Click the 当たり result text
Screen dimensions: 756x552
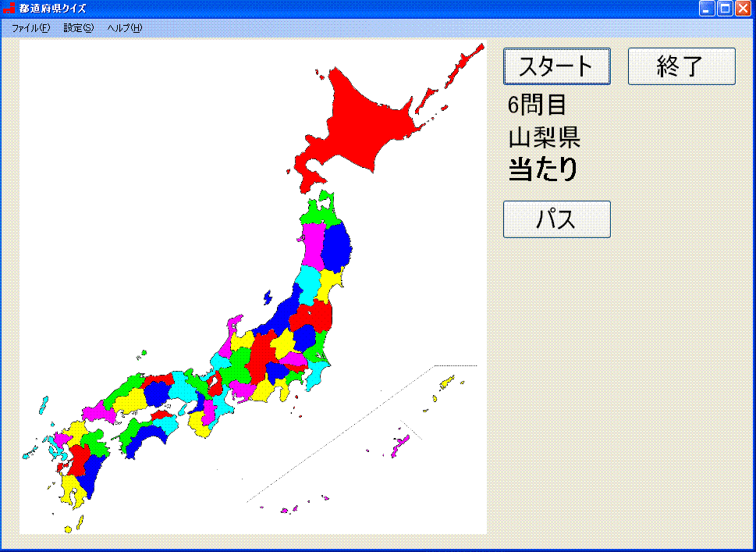coord(543,169)
